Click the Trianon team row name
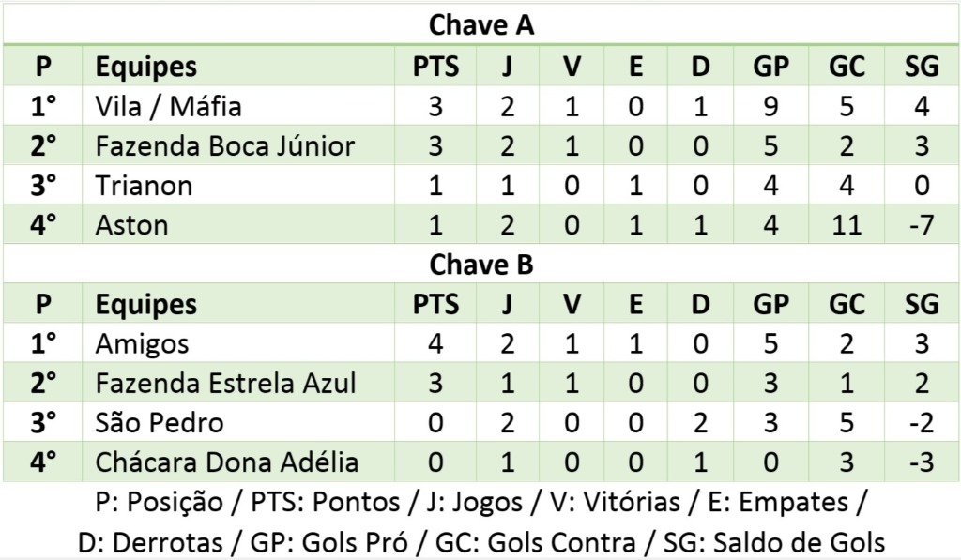This screenshot has height=560, width=961. 144,186
